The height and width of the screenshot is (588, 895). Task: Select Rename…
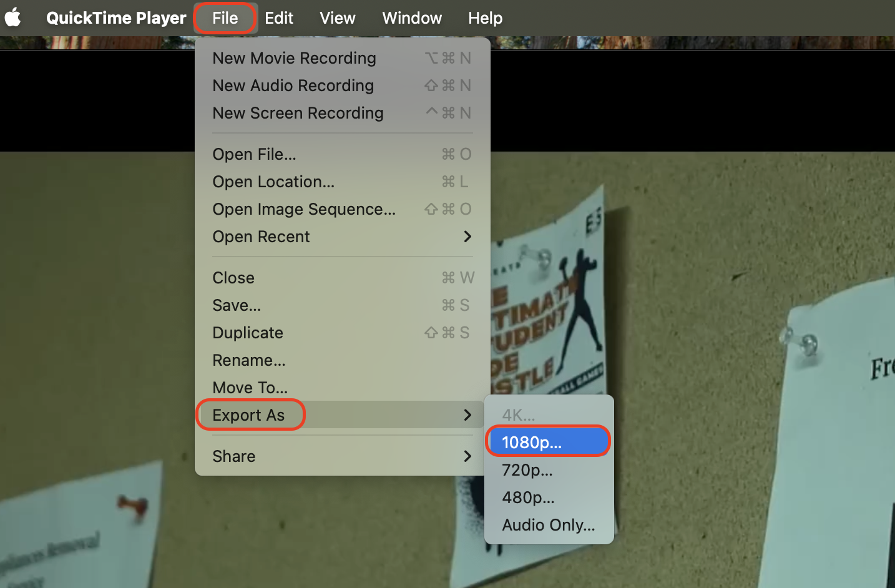tap(343, 360)
